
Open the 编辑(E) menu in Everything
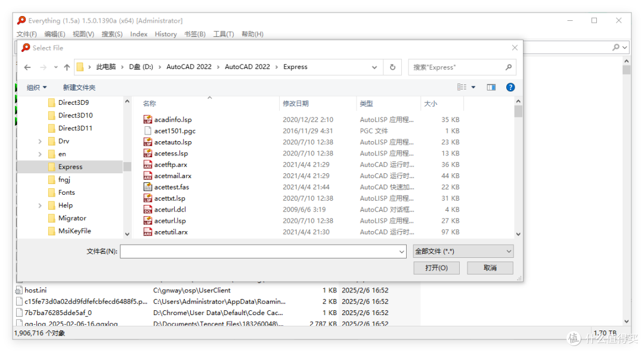click(x=55, y=34)
